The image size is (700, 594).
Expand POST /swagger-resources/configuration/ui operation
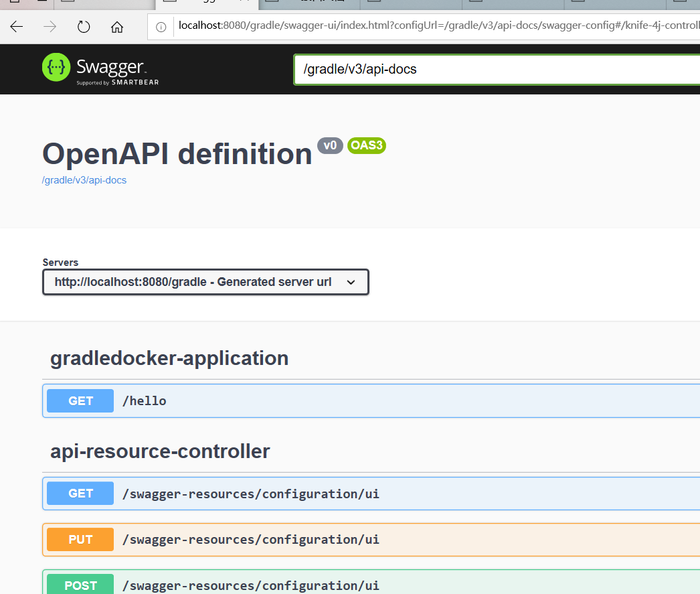pyautogui.click(x=371, y=583)
